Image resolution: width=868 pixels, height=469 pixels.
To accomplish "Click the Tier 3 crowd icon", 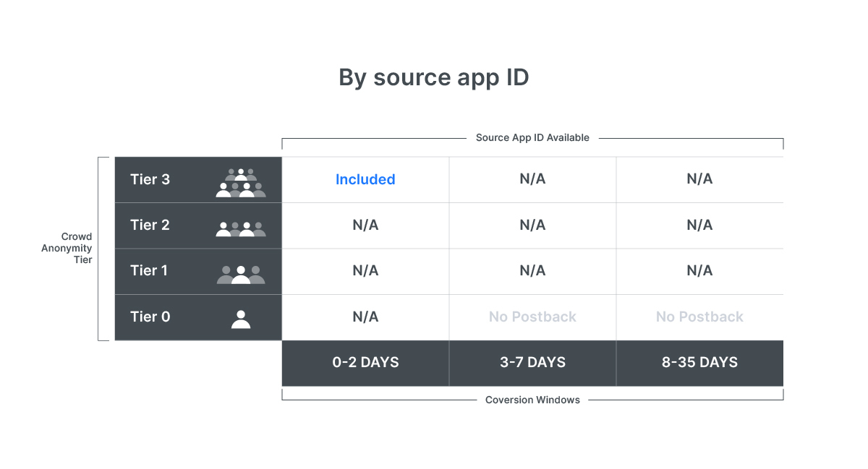I will (241, 183).
